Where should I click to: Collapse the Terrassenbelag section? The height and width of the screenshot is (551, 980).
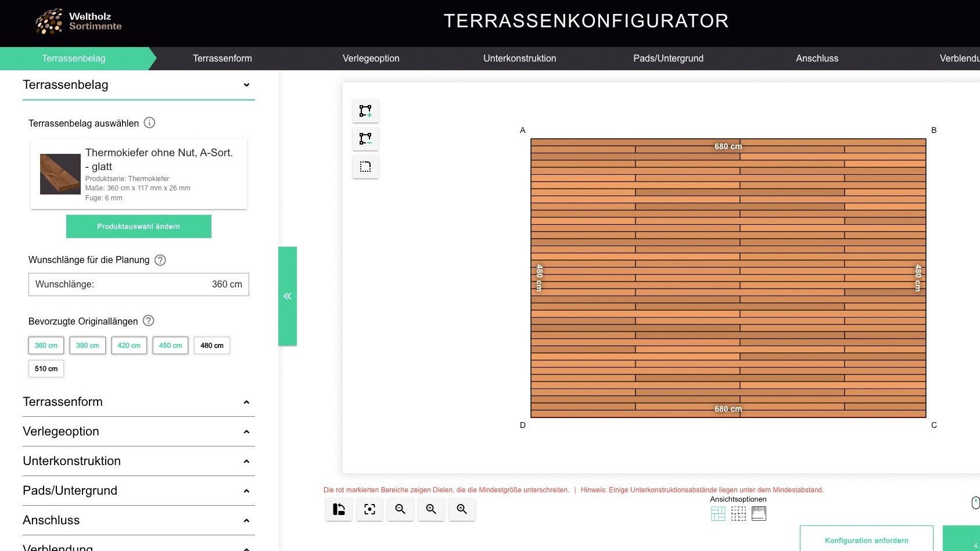coord(246,85)
